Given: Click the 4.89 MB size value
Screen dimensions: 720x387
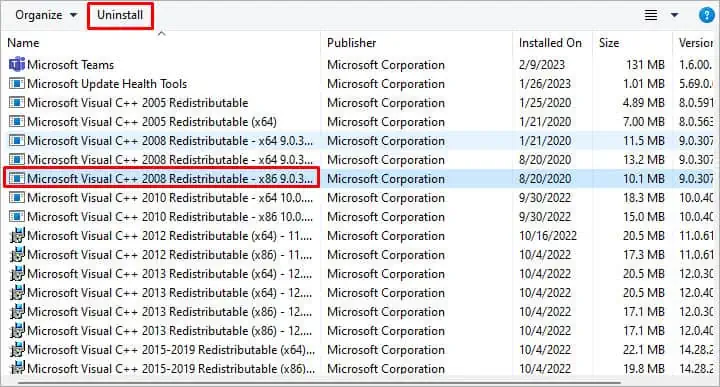Looking at the screenshot, I should click(643, 102).
